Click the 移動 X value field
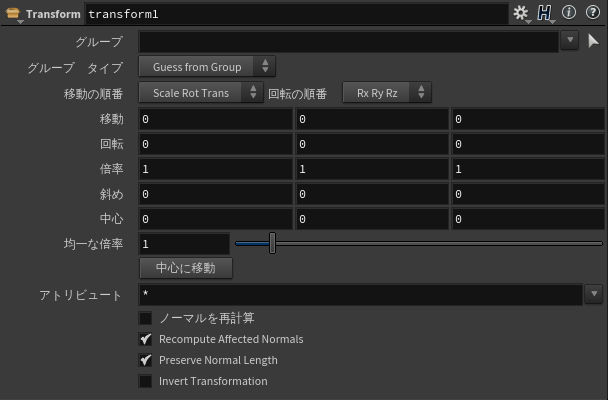The image size is (608, 400). (x=215, y=119)
